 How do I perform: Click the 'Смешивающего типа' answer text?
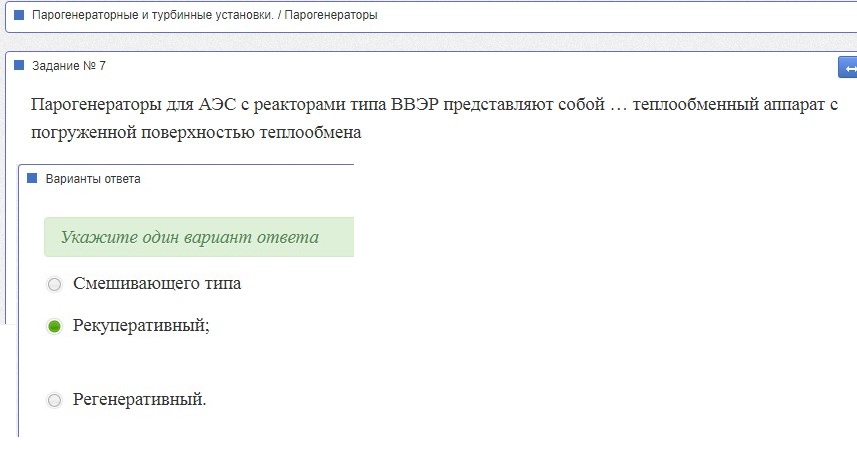[157, 283]
